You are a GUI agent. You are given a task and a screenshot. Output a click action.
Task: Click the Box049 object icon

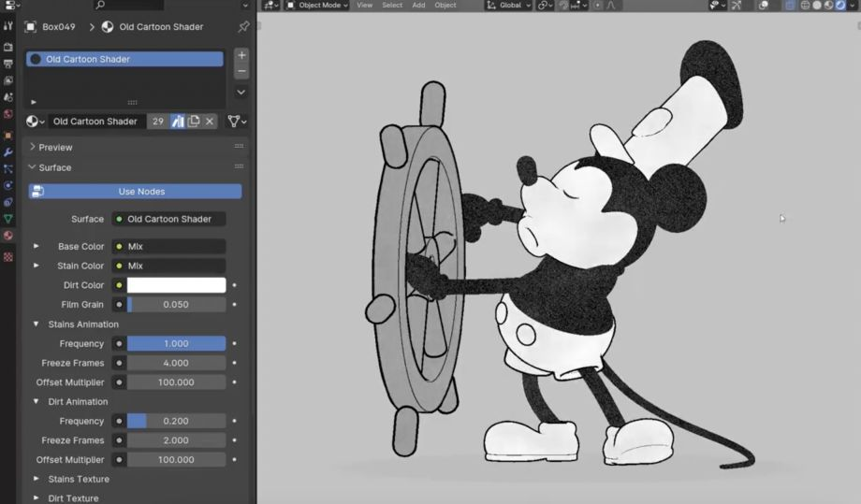click(31, 26)
